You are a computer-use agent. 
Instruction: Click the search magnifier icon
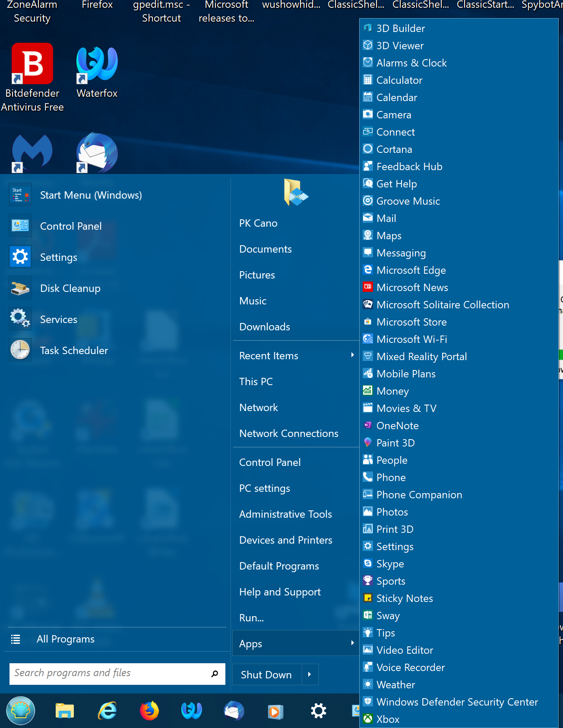(215, 674)
